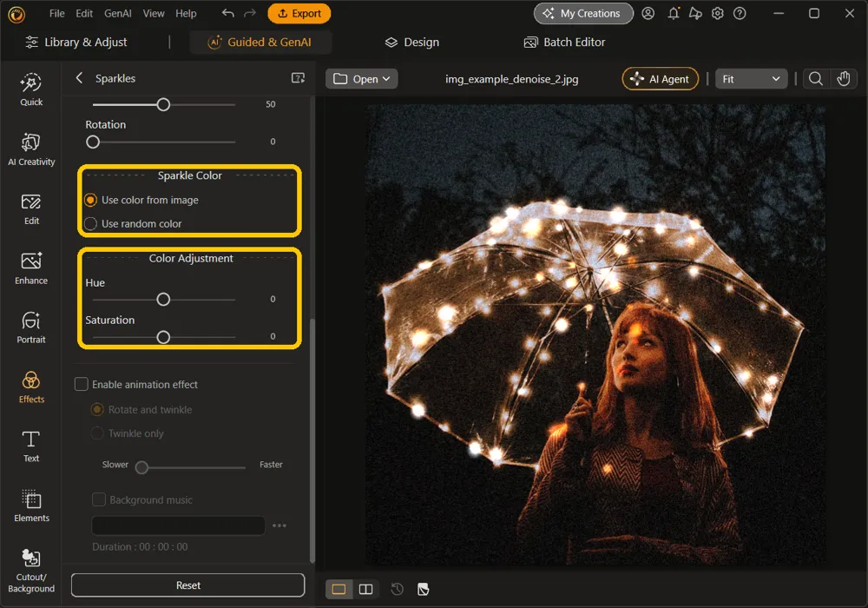Switch to single view mode
Viewport: 868px width, 608px height.
(339, 589)
